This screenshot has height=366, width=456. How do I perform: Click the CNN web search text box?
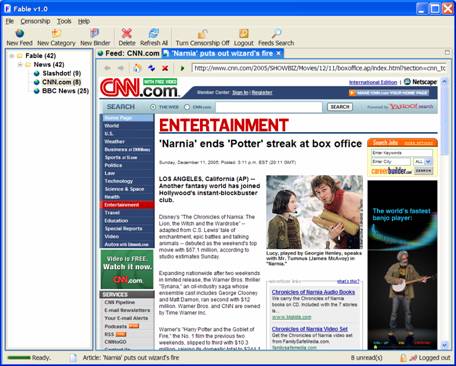click(269, 107)
